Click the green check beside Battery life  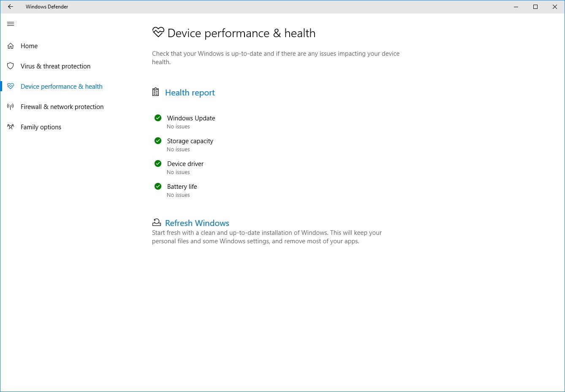(158, 186)
